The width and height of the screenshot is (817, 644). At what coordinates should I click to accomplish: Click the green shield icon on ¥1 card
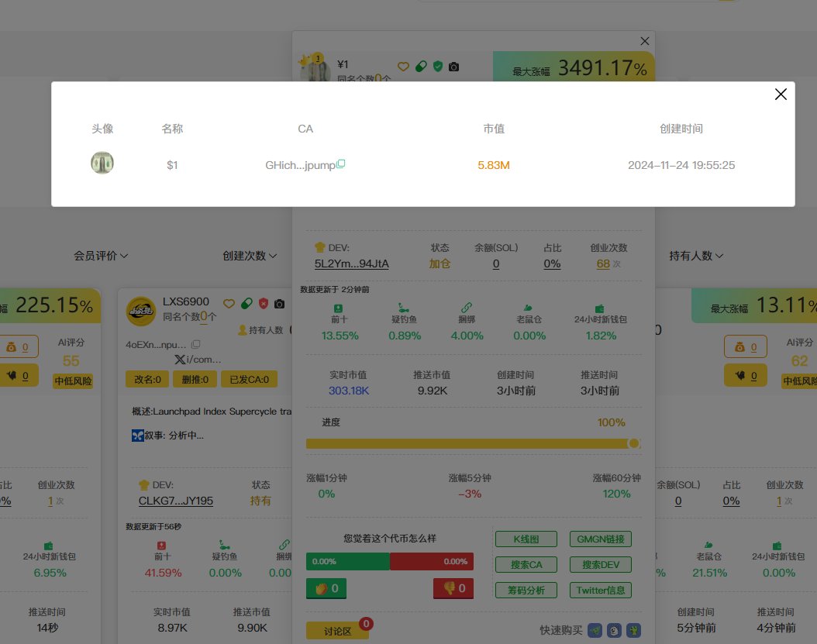click(x=438, y=66)
